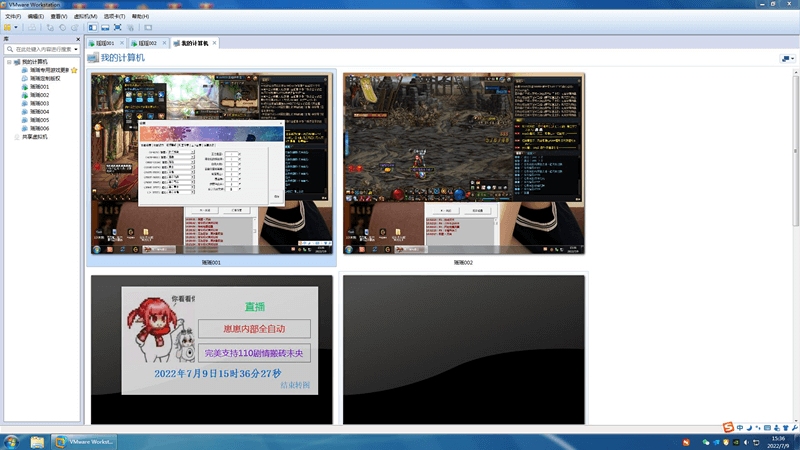This screenshot has height=450, width=800.
Task: Open the Windows Start menu
Action: click(11, 442)
